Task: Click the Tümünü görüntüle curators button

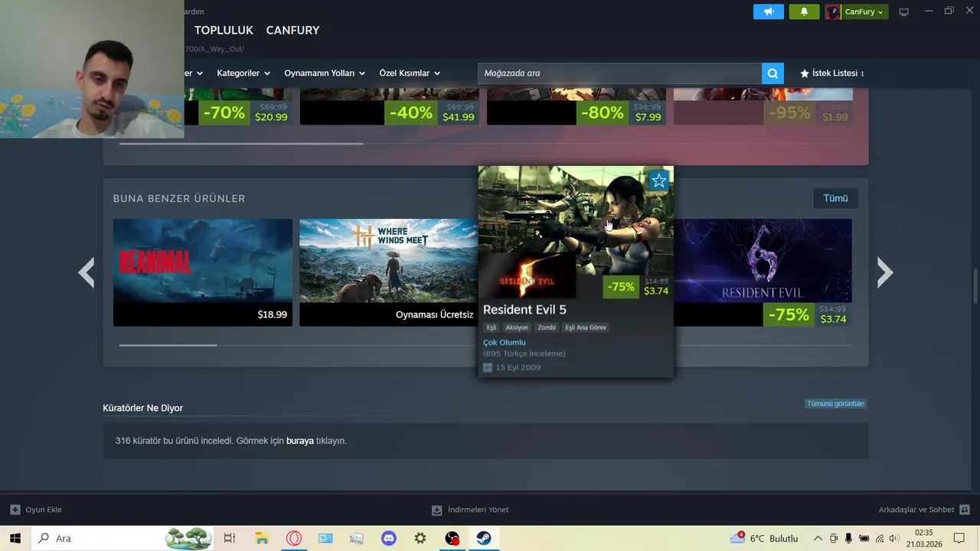Action: pos(835,403)
